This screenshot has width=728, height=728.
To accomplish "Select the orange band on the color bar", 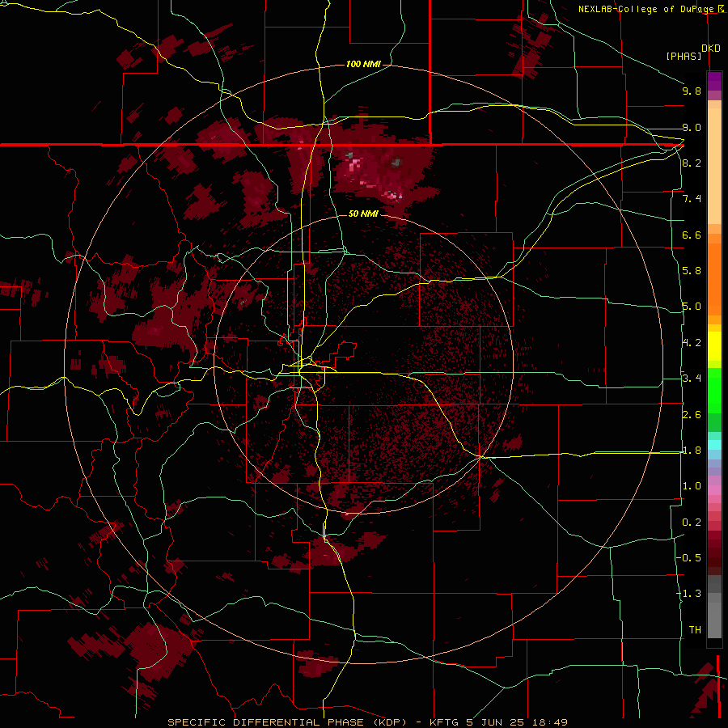I will click(x=714, y=280).
